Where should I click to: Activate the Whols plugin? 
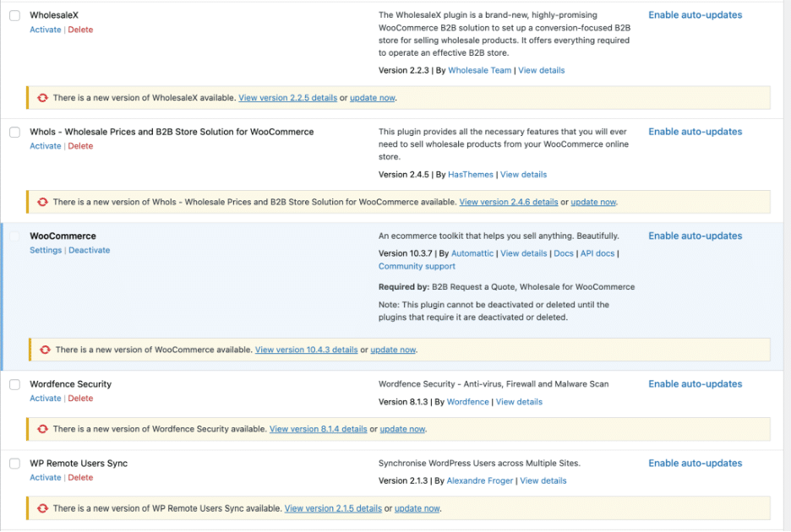coord(46,146)
